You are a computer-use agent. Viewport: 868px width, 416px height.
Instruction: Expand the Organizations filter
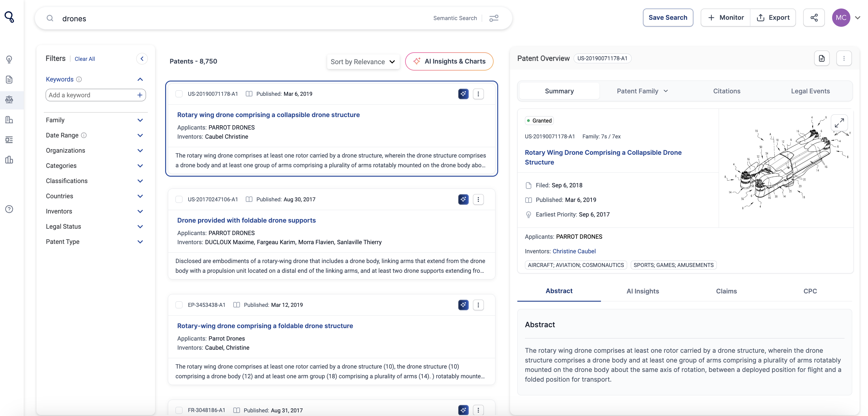tap(140, 150)
